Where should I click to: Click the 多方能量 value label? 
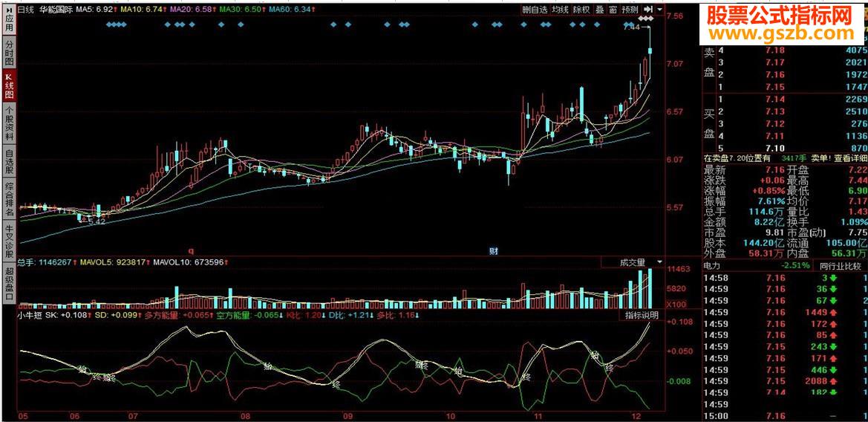178,316
